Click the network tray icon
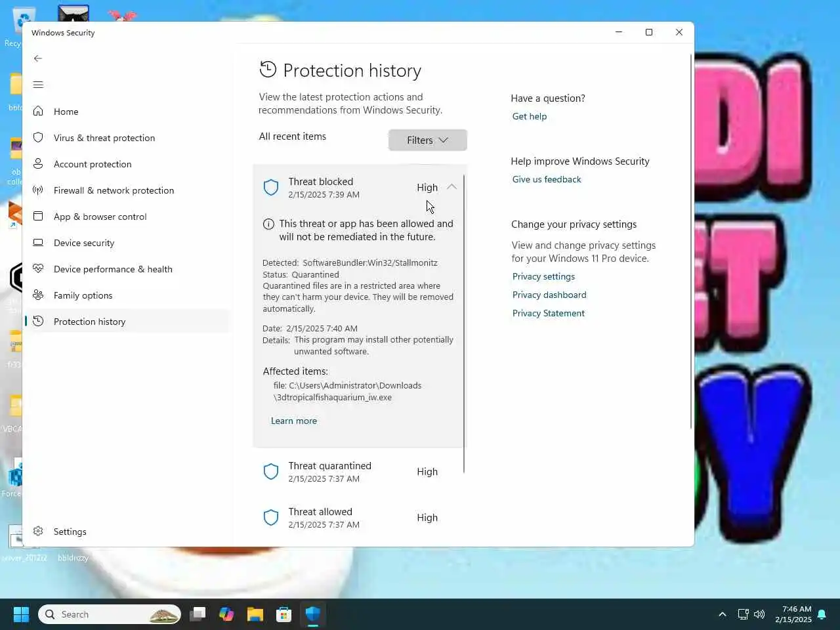The width and height of the screenshot is (840, 630). (x=743, y=614)
